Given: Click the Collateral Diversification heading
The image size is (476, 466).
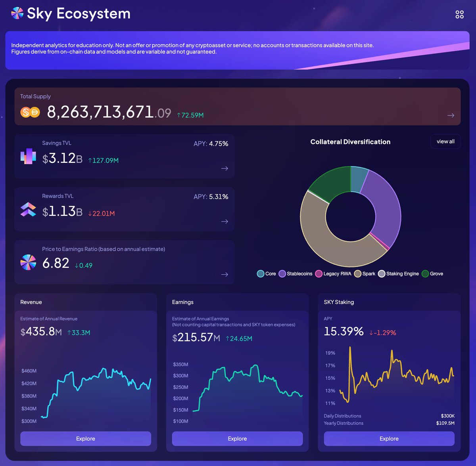Looking at the screenshot, I should point(350,142).
